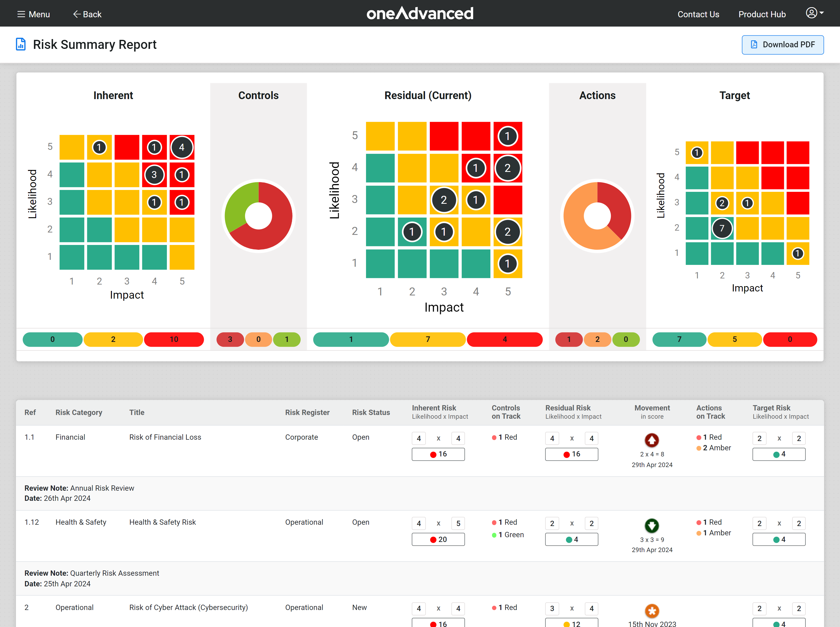The image size is (840, 627).
Task: Click the Risk Summary Report document icon
Action: pyautogui.click(x=20, y=44)
